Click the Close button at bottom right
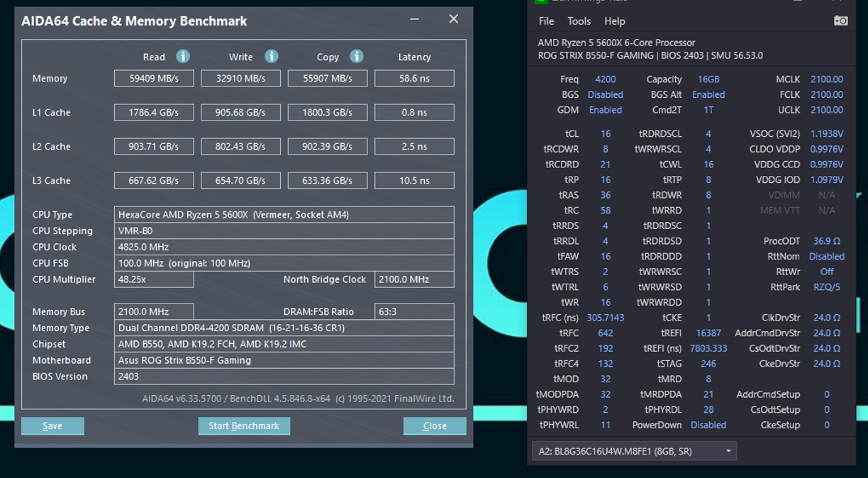 [x=435, y=426]
